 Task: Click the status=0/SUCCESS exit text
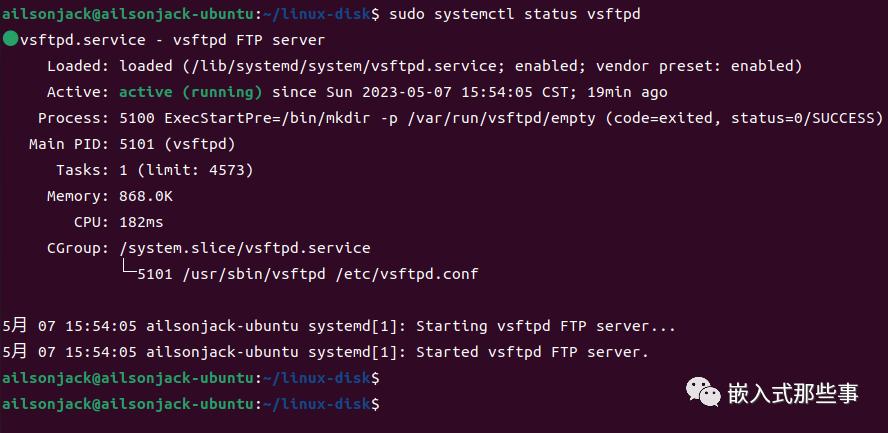[x=802, y=118]
